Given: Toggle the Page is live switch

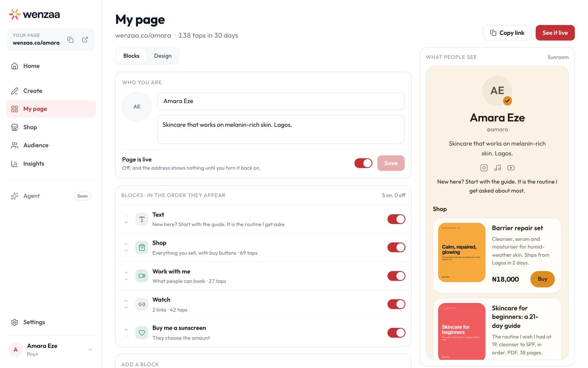Looking at the screenshot, I should click(363, 163).
